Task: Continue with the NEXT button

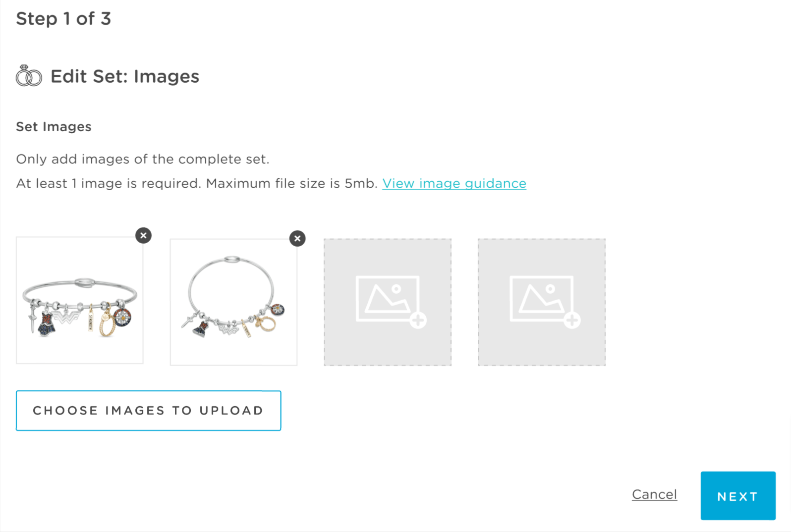Action: coord(738,496)
